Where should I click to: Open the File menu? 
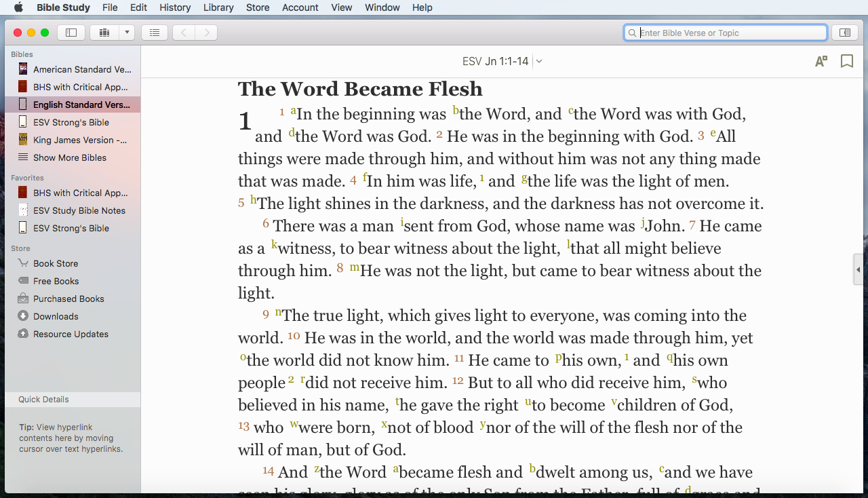110,7
